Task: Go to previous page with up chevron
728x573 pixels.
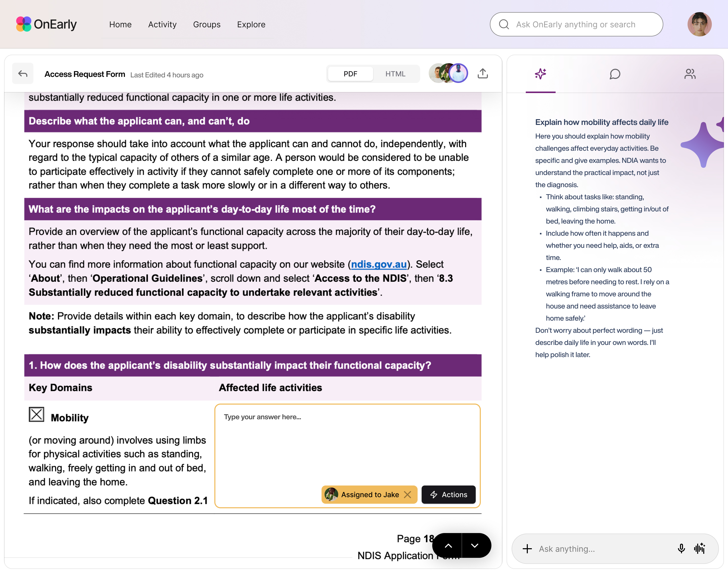Action: [448, 545]
